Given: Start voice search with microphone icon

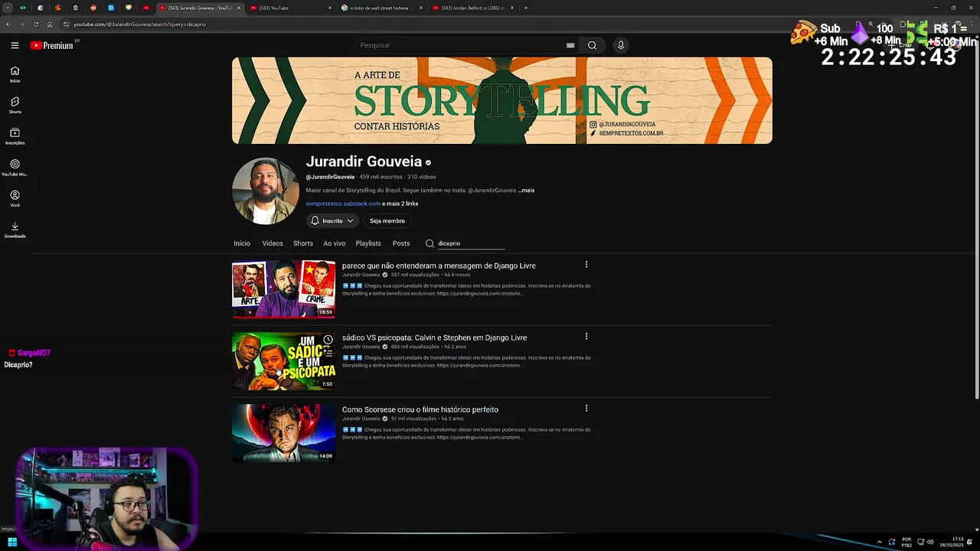Looking at the screenshot, I should click(621, 45).
